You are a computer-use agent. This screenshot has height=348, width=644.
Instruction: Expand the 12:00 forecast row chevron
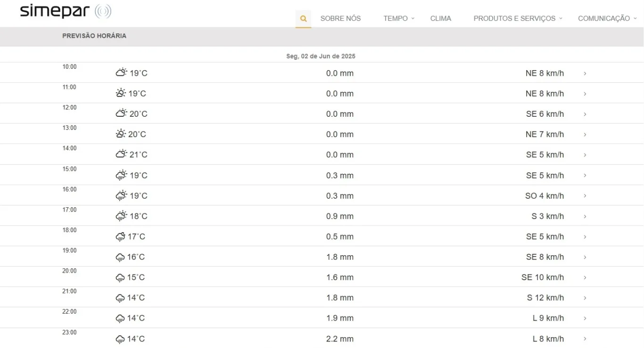(x=585, y=114)
